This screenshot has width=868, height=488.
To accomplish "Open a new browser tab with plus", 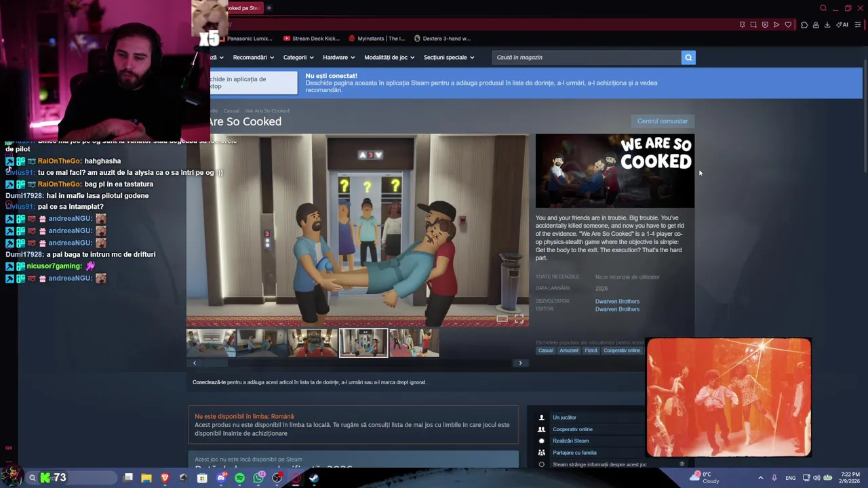I will (269, 8).
